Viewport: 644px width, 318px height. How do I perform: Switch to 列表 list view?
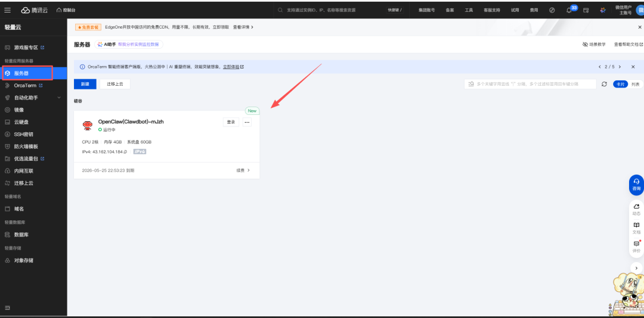click(x=636, y=84)
